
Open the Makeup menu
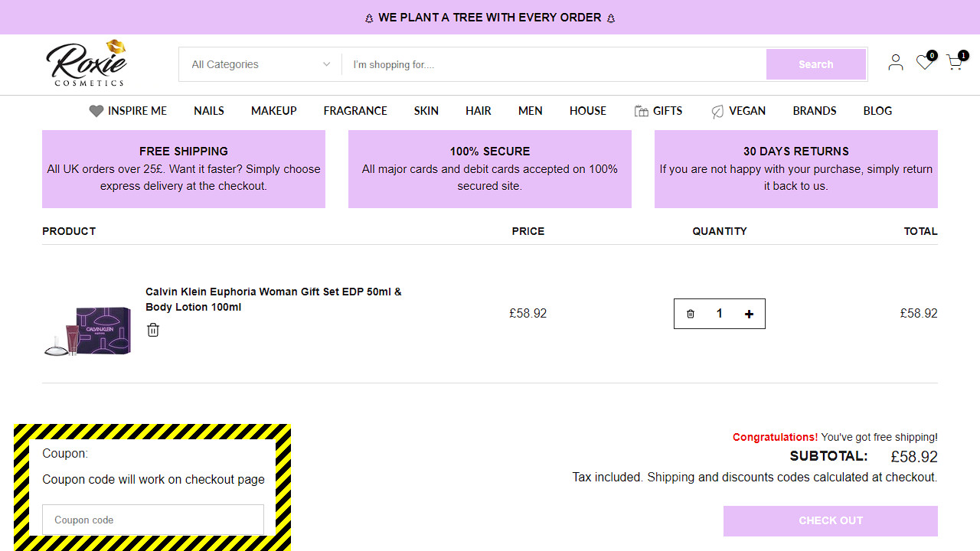tap(274, 111)
